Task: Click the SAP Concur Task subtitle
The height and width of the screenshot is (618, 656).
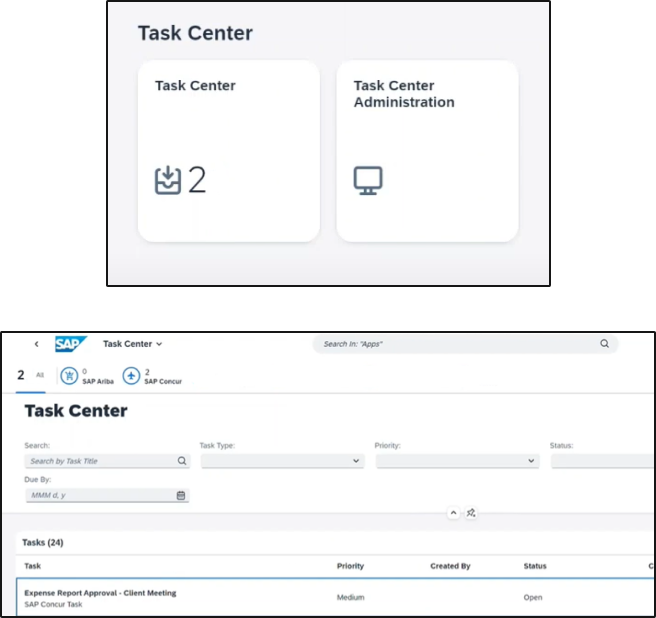Action: [53, 605]
